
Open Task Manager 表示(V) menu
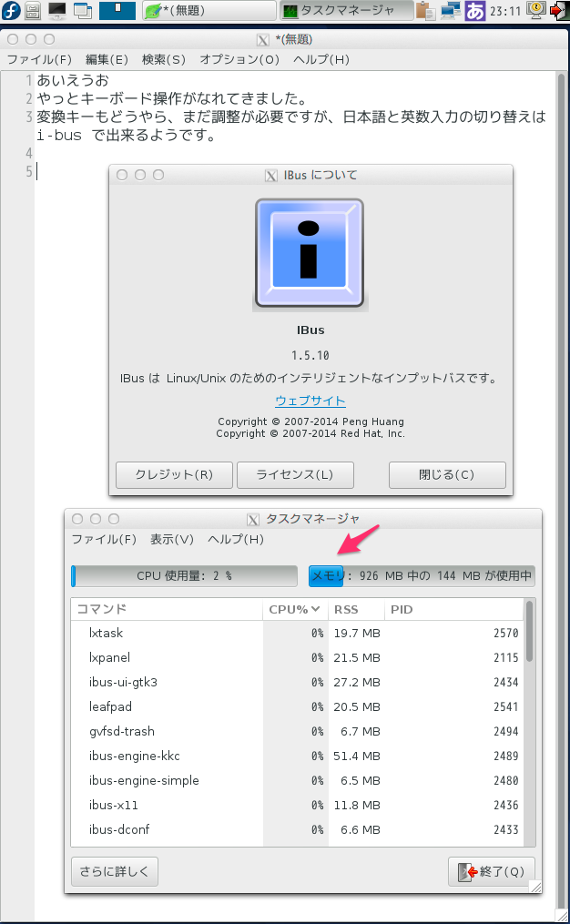tap(172, 539)
